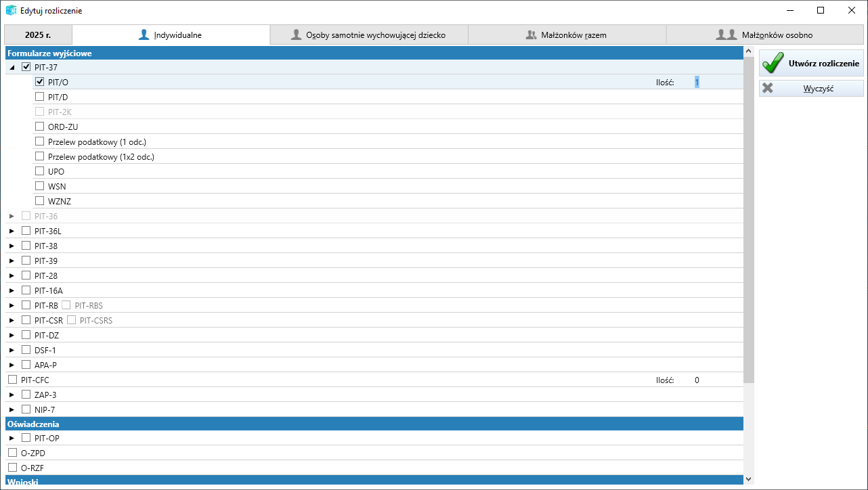Click the PIT/O Ilość quantity field
868x490 pixels.
point(697,82)
